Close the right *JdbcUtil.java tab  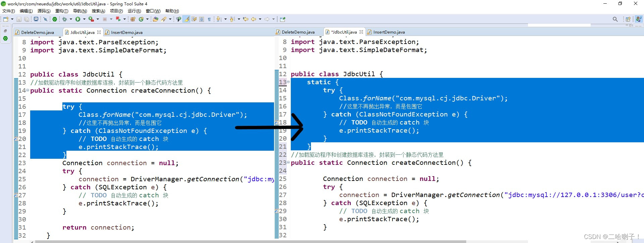tap(361, 32)
